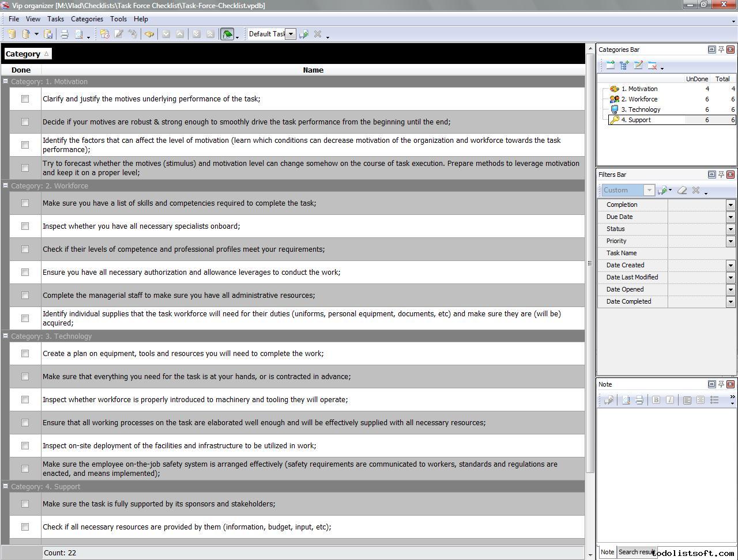Screen dimensions: 738x560
Task: Click the Delete Category icon
Action: pos(652,66)
